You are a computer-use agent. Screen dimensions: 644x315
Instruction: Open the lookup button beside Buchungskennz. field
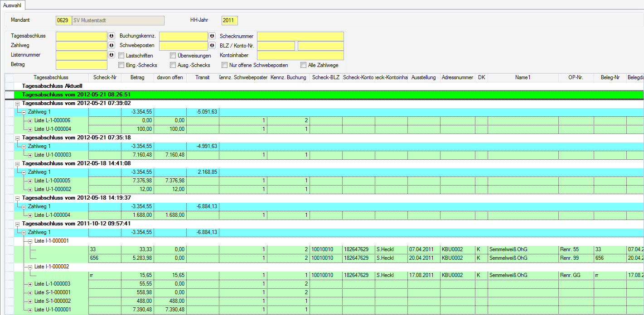click(x=212, y=36)
